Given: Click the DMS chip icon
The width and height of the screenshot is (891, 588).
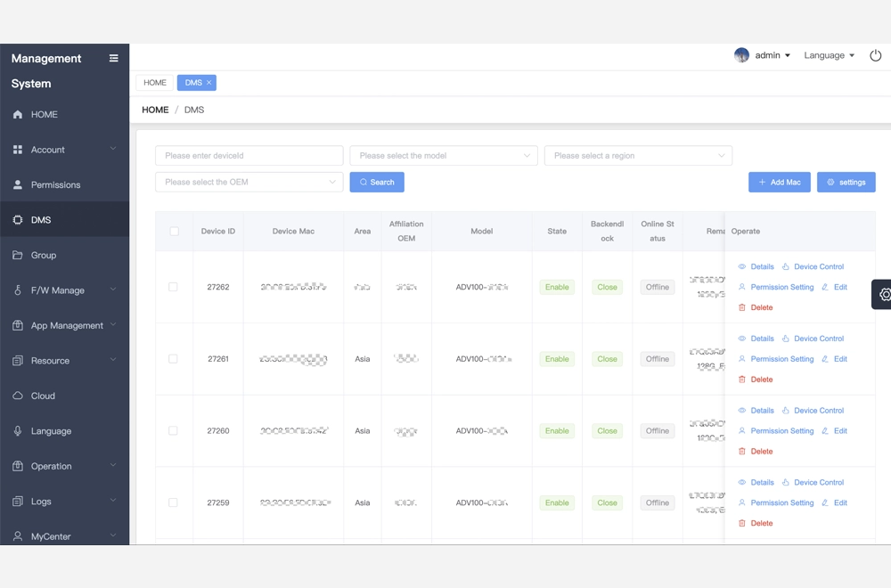Looking at the screenshot, I should 18,220.
